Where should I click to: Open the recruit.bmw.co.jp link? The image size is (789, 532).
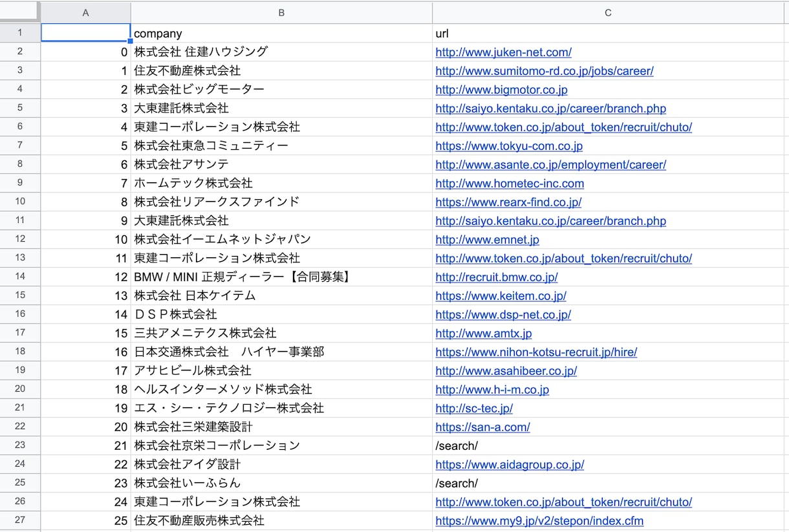(496, 277)
